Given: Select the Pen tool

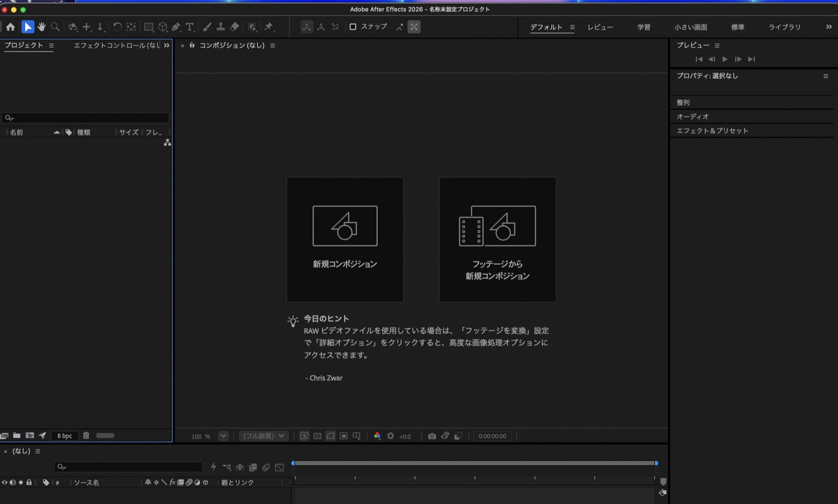Looking at the screenshot, I should (177, 27).
